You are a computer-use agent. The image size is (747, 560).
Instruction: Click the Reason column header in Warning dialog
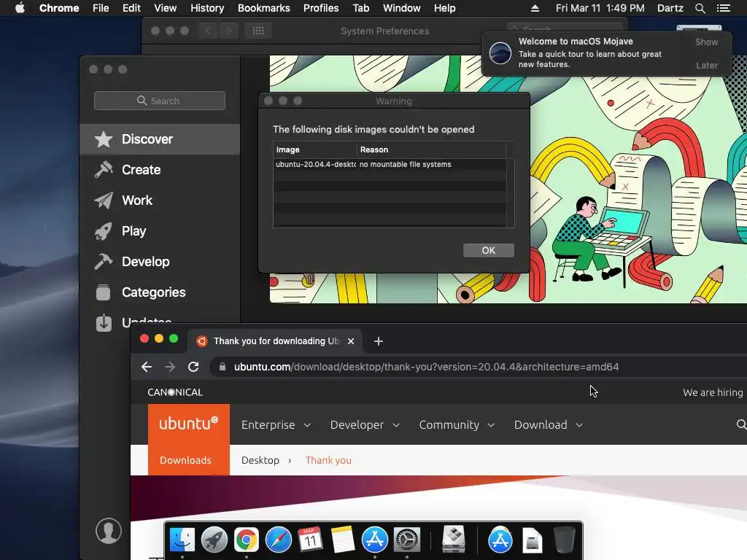431,149
